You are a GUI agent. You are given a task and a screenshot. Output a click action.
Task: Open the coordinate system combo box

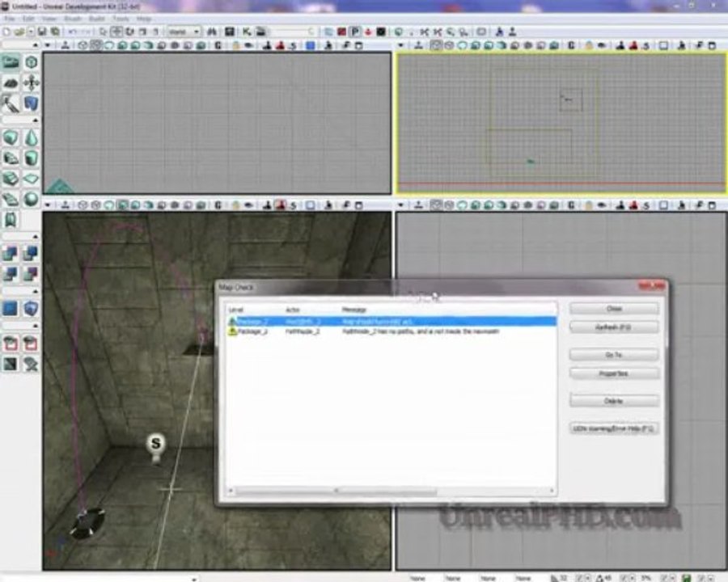pos(184,32)
